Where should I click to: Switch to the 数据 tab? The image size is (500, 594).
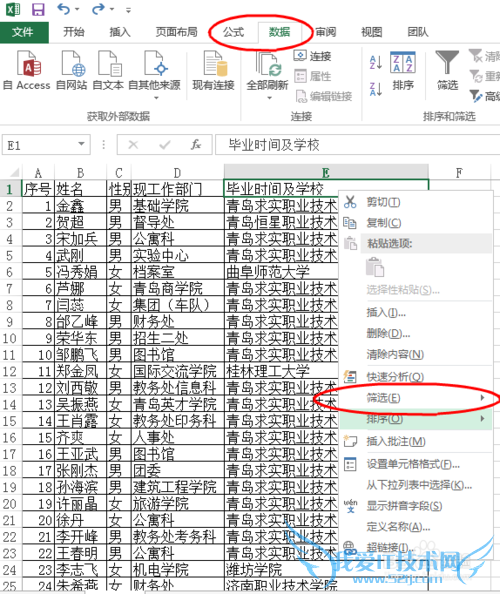280,32
